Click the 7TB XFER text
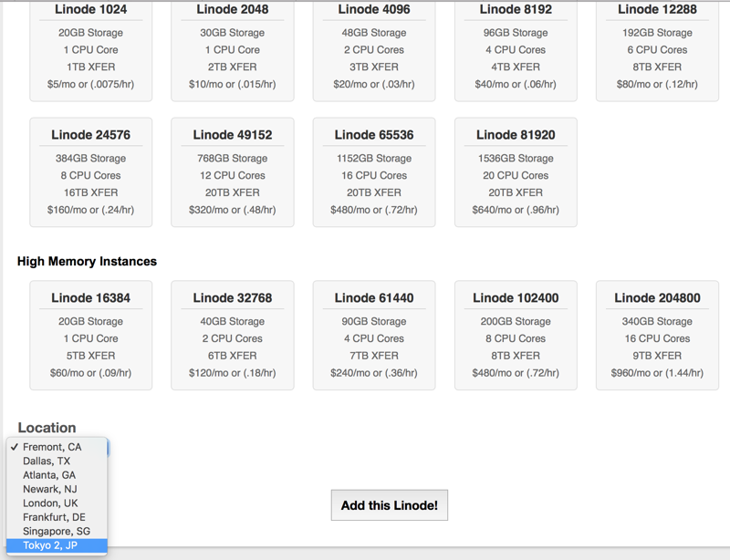730x560 pixels. 374,356
